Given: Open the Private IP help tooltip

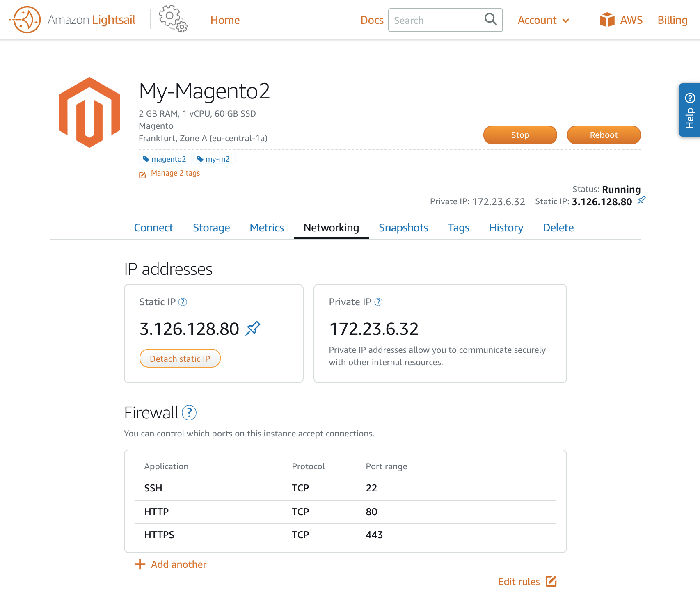Looking at the screenshot, I should 378,302.
